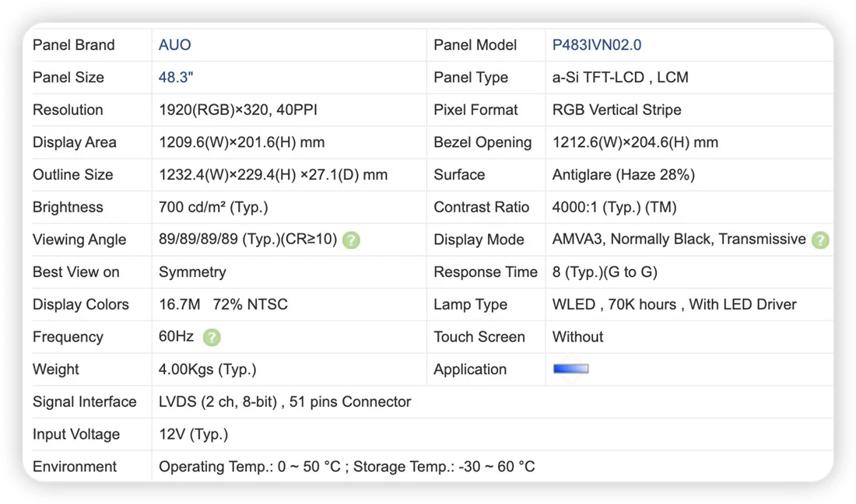Open the AUO panel brand link
The width and height of the screenshot is (856, 504).
point(174,45)
